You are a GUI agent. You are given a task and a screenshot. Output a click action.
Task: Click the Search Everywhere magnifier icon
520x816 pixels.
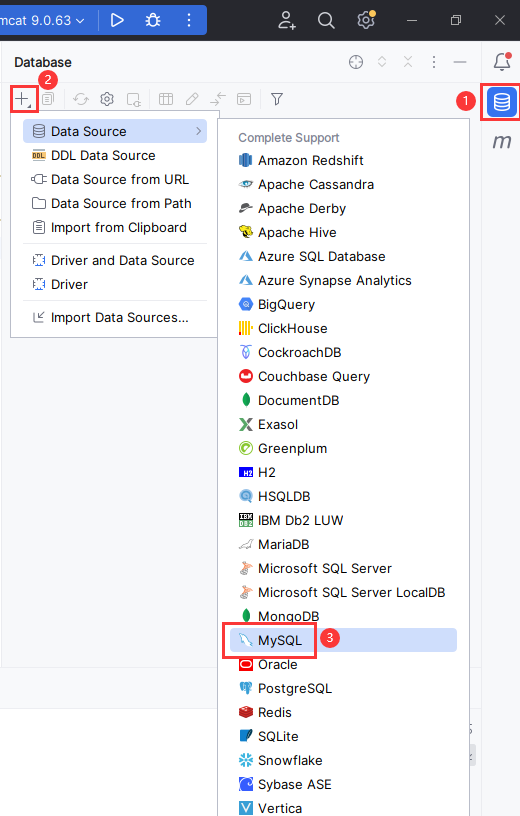tap(326, 20)
